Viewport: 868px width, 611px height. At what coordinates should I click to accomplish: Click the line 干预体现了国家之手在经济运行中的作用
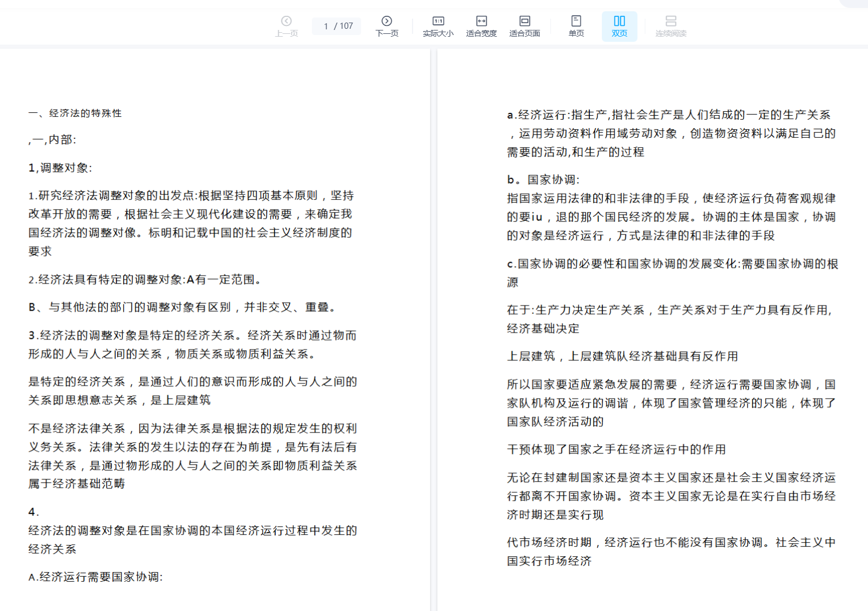[x=616, y=449]
